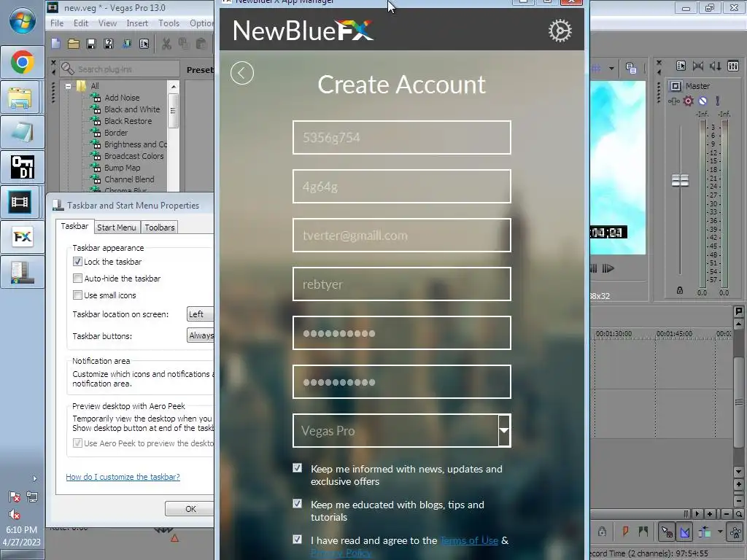Uncheck Keep me educated with blogs checkbox

[298, 504]
